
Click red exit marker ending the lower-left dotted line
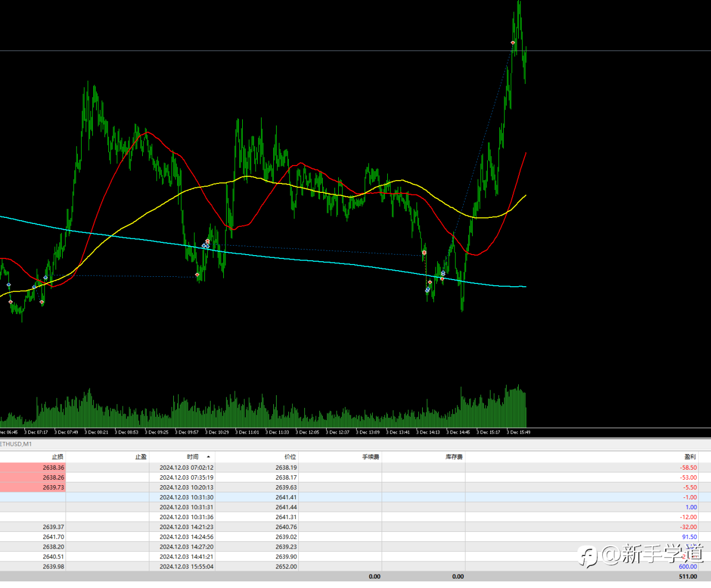tap(197, 275)
